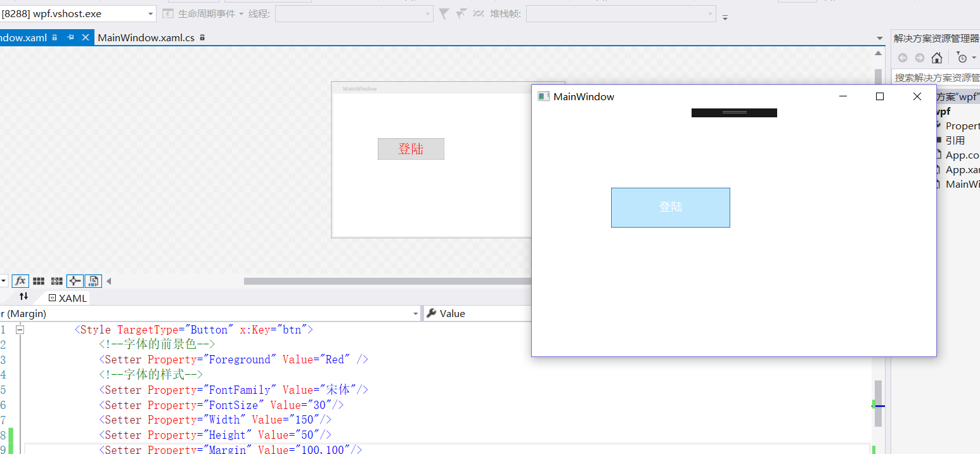Open the lifecycle events menu 生命周期事件

[210, 13]
